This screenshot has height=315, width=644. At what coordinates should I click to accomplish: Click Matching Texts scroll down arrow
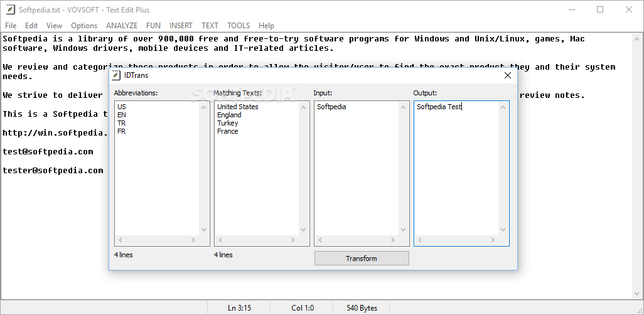(x=304, y=230)
